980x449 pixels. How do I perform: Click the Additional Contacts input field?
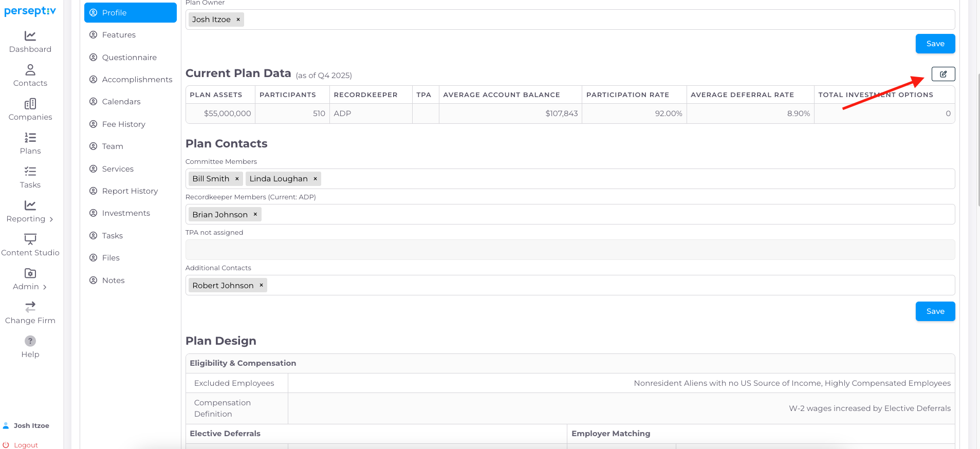570,285
